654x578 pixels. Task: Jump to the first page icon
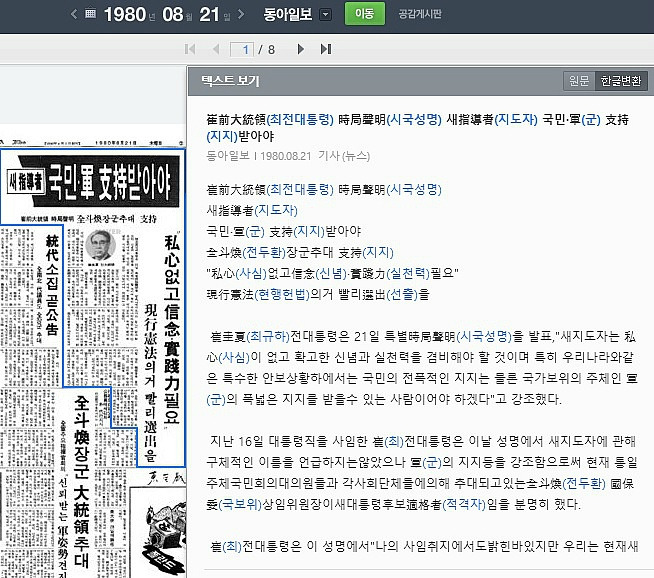190,49
